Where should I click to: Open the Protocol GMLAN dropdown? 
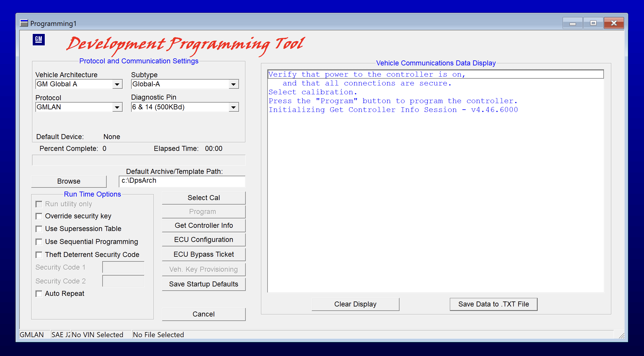[x=117, y=107]
